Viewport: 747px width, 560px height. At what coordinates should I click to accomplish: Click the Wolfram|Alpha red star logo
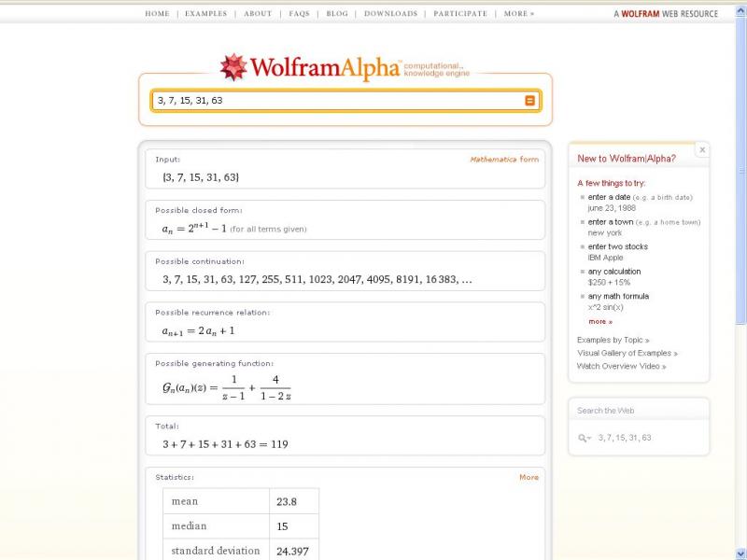[233, 67]
